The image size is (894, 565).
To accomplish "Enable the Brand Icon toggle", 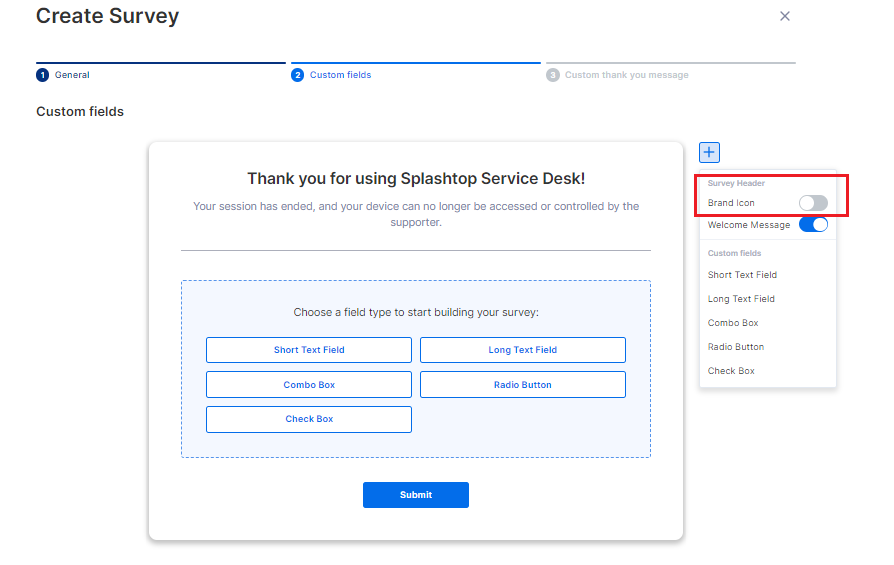I will point(813,202).
